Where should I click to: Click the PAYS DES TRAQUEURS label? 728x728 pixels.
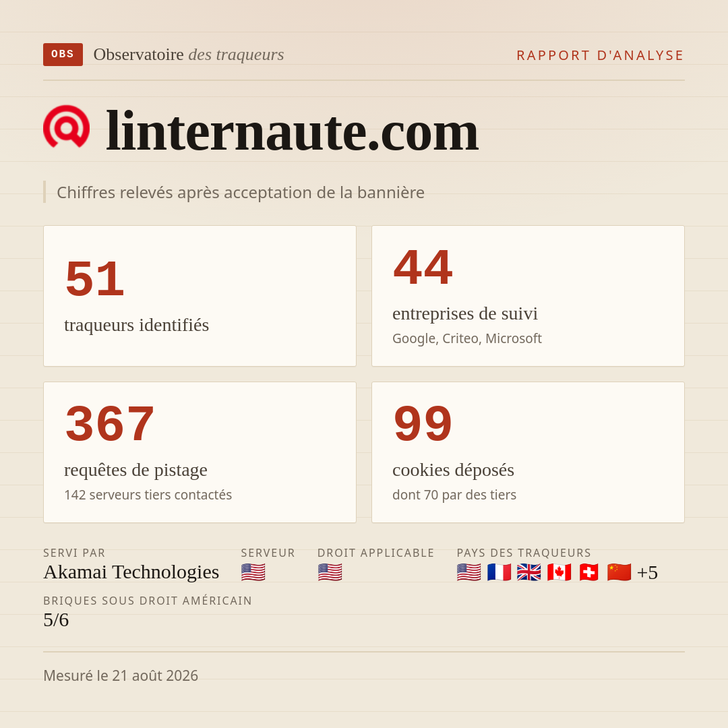[x=524, y=553]
